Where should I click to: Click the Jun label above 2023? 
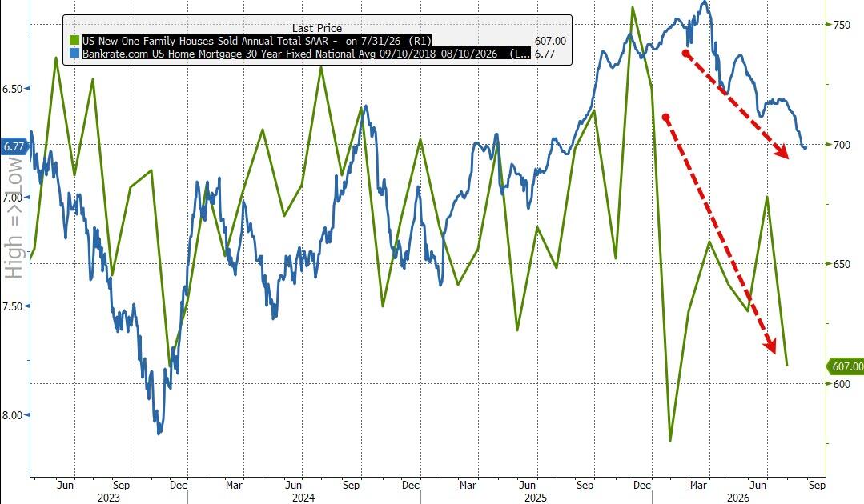click(65, 486)
